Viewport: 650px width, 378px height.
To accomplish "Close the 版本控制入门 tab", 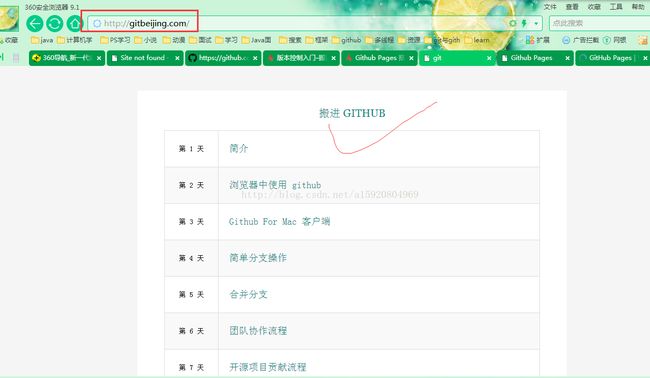I will coord(333,58).
